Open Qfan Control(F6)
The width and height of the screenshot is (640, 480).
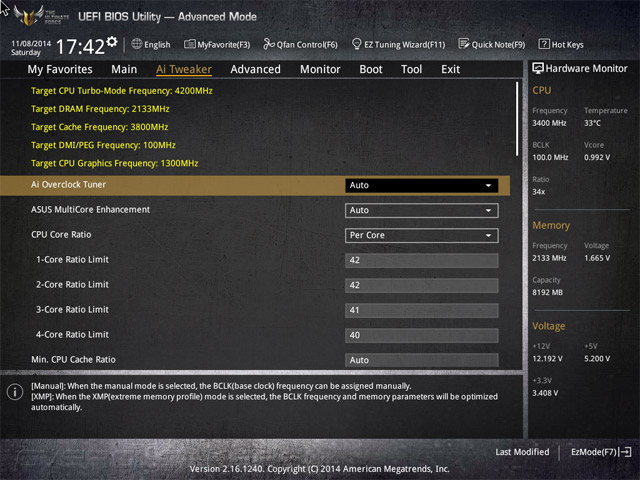click(x=300, y=44)
